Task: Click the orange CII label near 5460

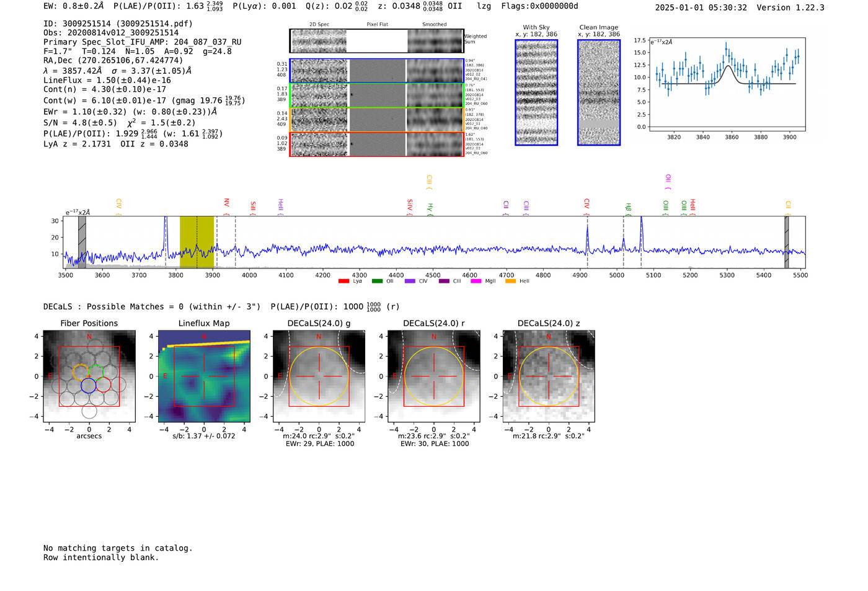Action: coord(788,208)
